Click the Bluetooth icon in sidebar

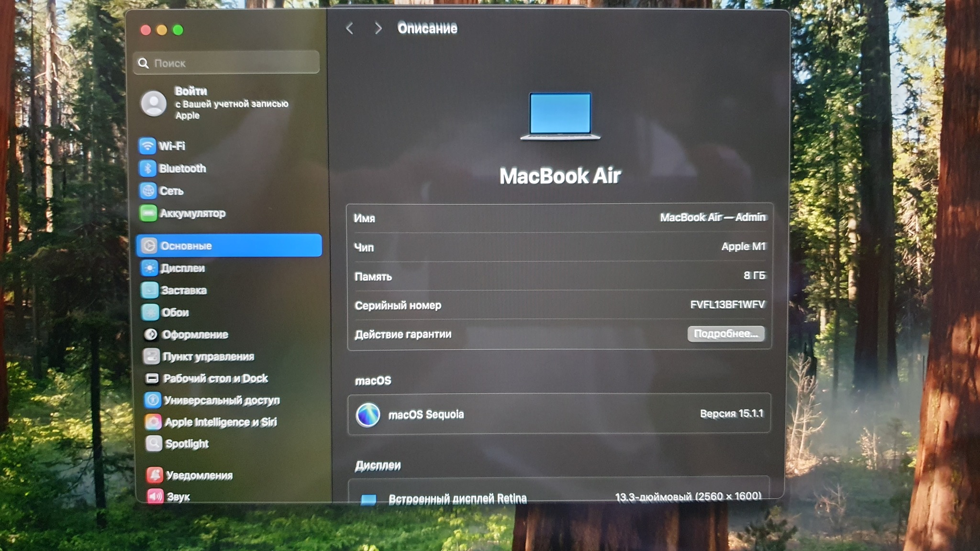pos(147,168)
